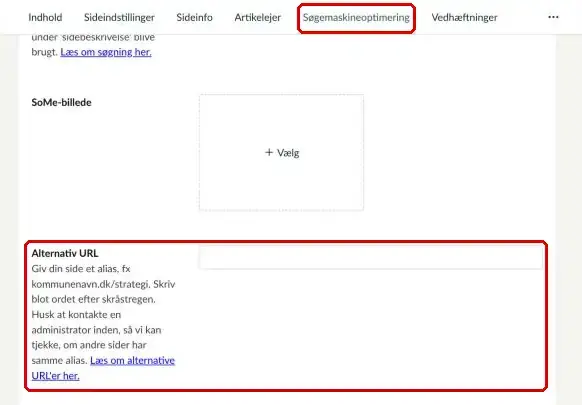Click the 'kommunenavn.dk/strategi' example text
This screenshot has height=405, width=582.
pos(91,284)
